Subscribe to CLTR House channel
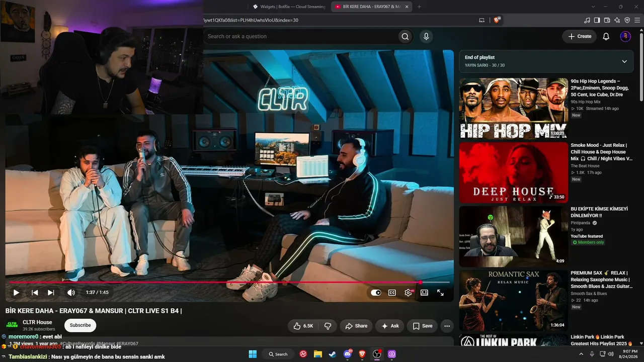The width and height of the screenshot is (644, 362). (x=80, y=325)
